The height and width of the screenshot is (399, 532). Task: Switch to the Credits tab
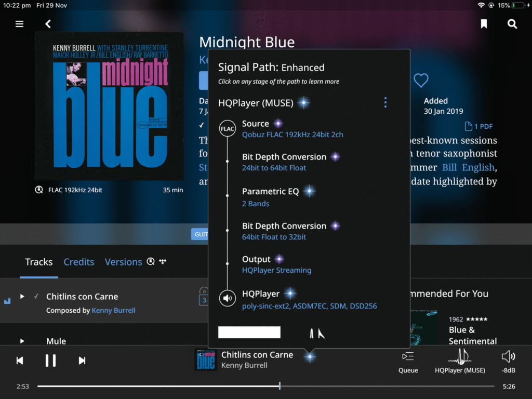click(x=79, y=262)
